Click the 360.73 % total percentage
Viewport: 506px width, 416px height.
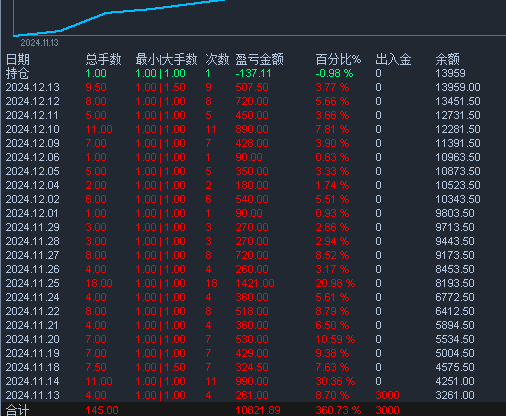coord(338,410)
